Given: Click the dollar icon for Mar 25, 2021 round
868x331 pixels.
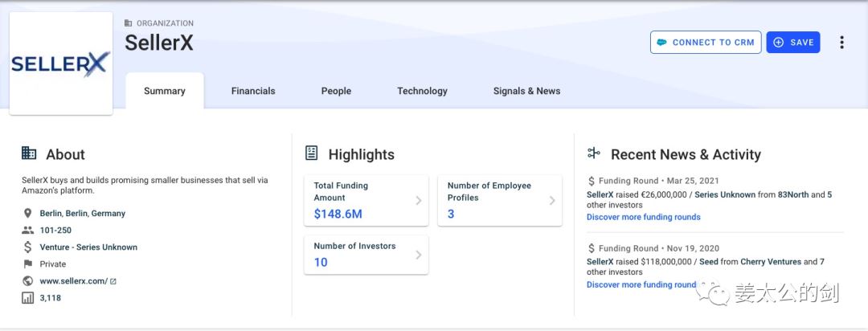Looking at the screenshot, I should 592,181.
